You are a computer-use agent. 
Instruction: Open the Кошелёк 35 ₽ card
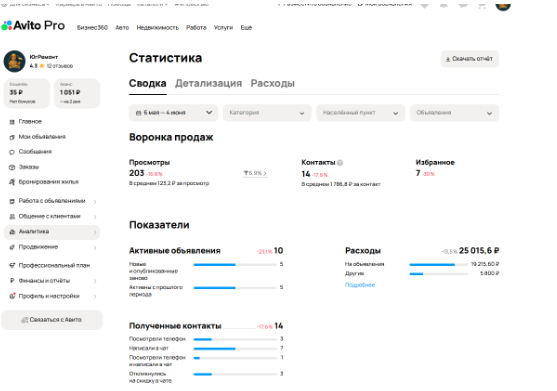click(27, 93)
